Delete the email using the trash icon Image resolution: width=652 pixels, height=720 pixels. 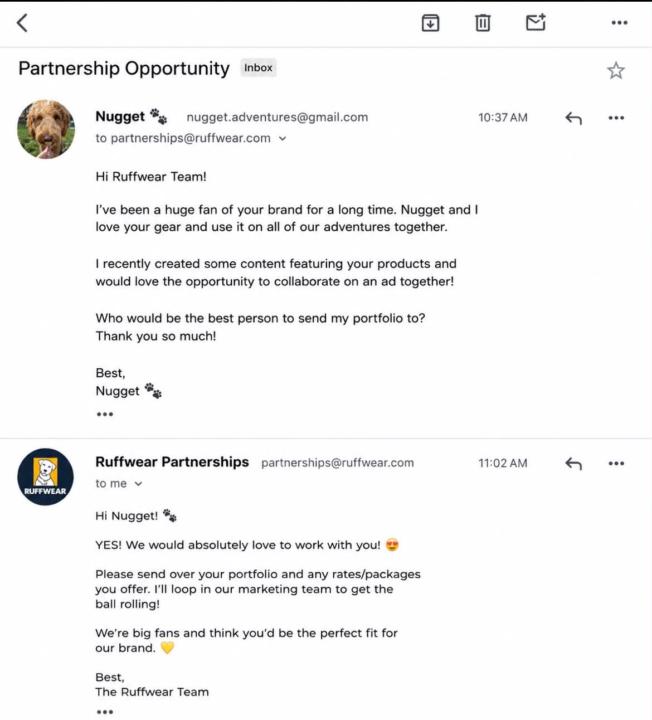[x=482, y=23]
